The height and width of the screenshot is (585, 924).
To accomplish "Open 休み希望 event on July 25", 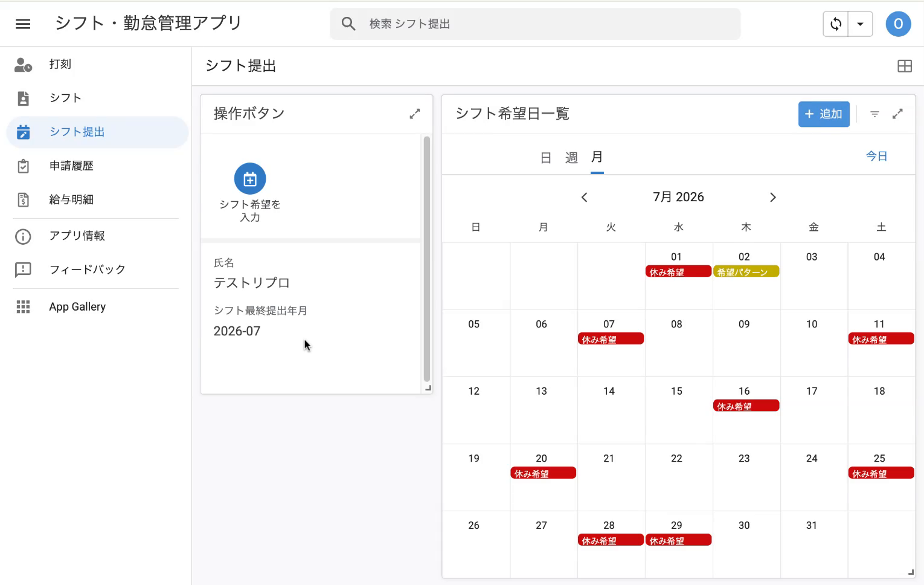I will (x=881, y=473).
